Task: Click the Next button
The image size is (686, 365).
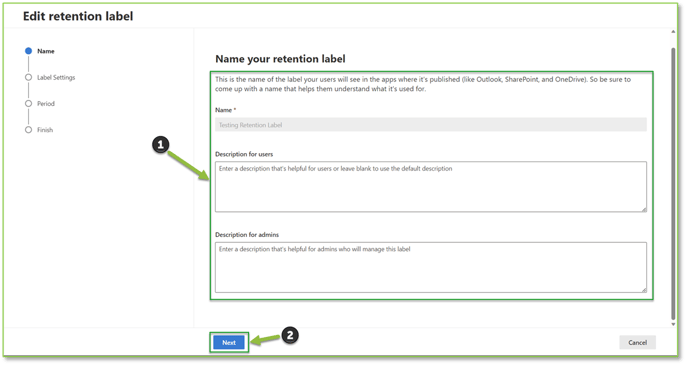Action: coord(229,342)
